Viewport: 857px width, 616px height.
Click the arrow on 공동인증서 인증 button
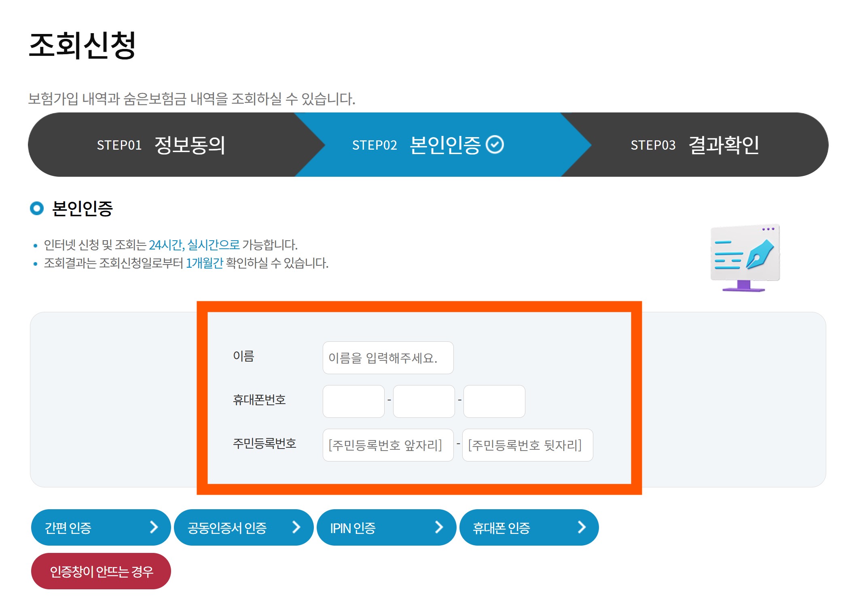click(x=296, y=527)
